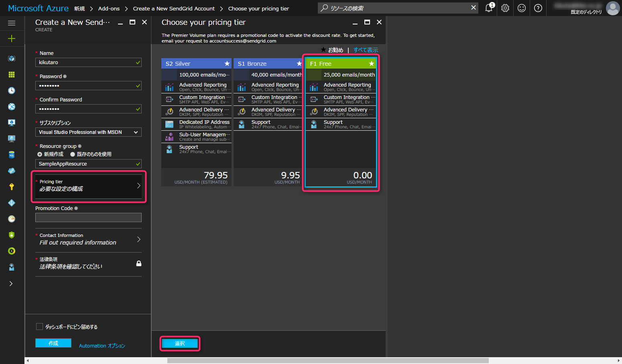Open the smiley feedback icon
Image resolution: width=622 pixels, height=364 pixels.
pyautogui.click(x=521, y=8)
